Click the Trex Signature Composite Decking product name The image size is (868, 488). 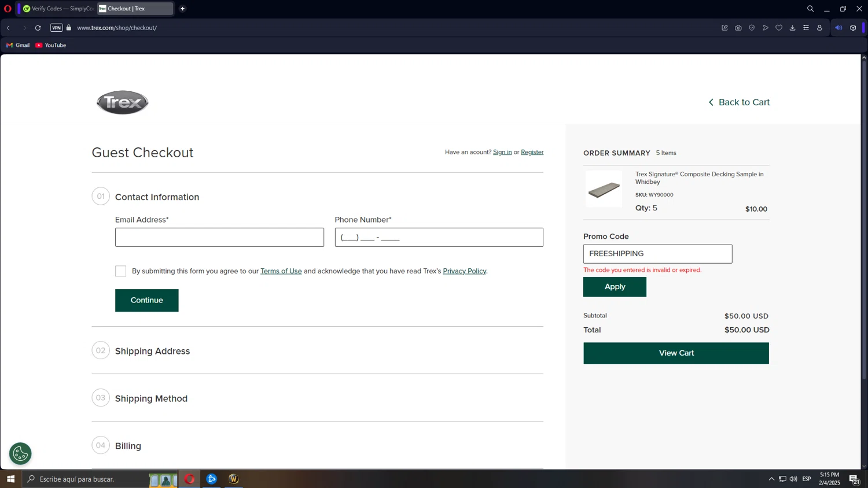700,178
